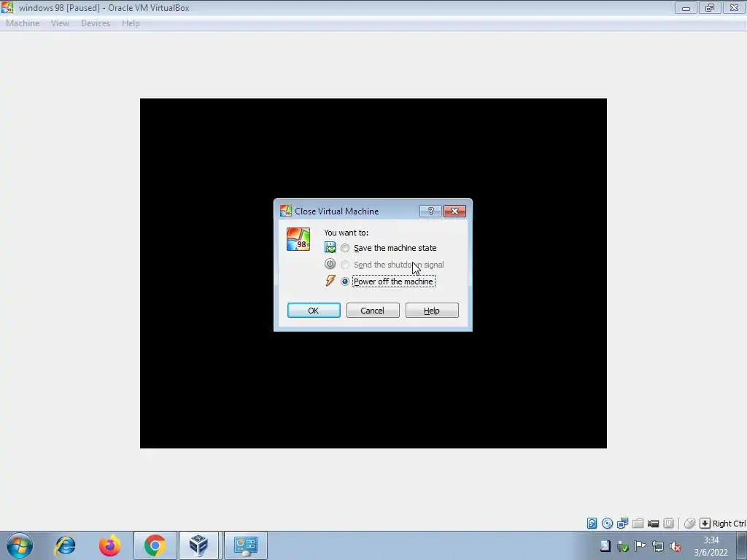Screen dimensions: 747x560
Task: Open Action Center flag tray icon
Action: (640, 546)
